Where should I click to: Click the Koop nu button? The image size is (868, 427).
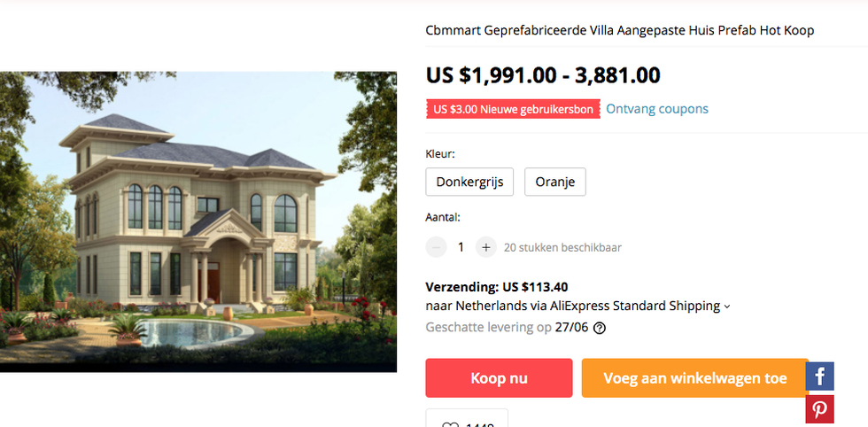pos(499,378)
